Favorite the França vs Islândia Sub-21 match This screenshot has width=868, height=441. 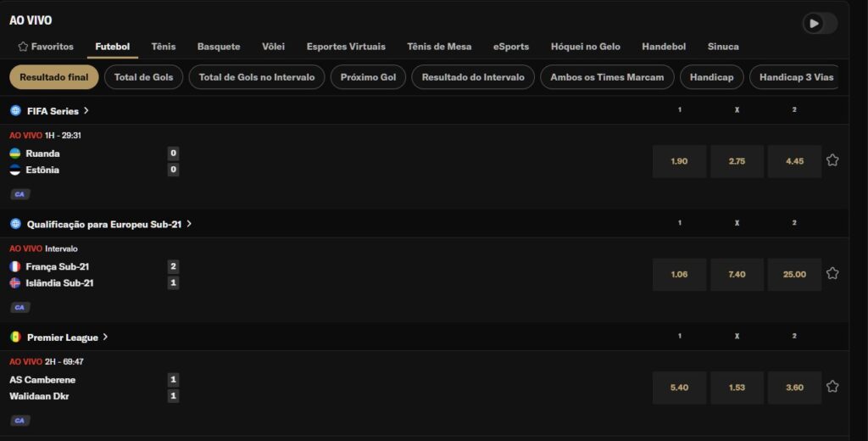(832, 274)
